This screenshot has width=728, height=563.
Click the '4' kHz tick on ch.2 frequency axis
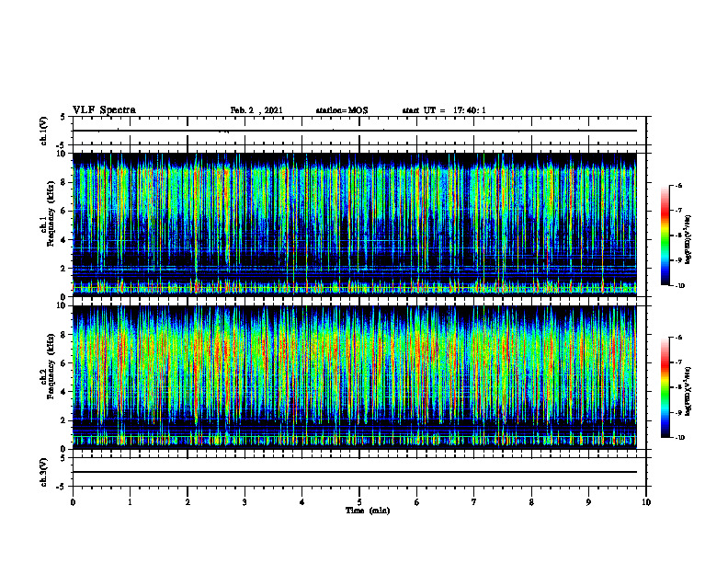(x=64, y=392)
